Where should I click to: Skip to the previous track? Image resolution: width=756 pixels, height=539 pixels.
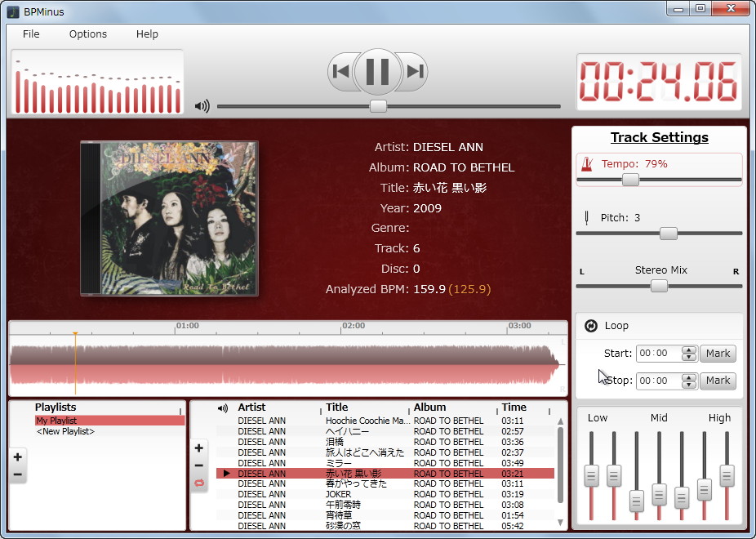click(341, 71)
